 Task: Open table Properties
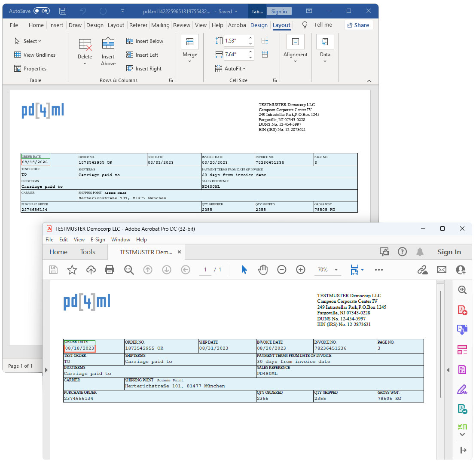tap(30, 69)
